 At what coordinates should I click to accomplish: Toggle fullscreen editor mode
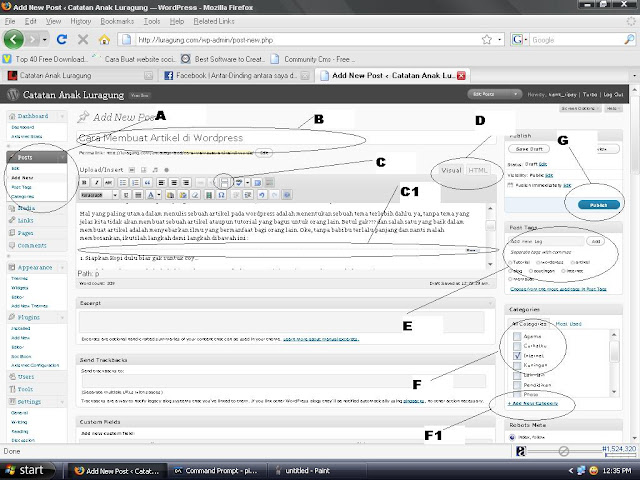tap(258, 182)
